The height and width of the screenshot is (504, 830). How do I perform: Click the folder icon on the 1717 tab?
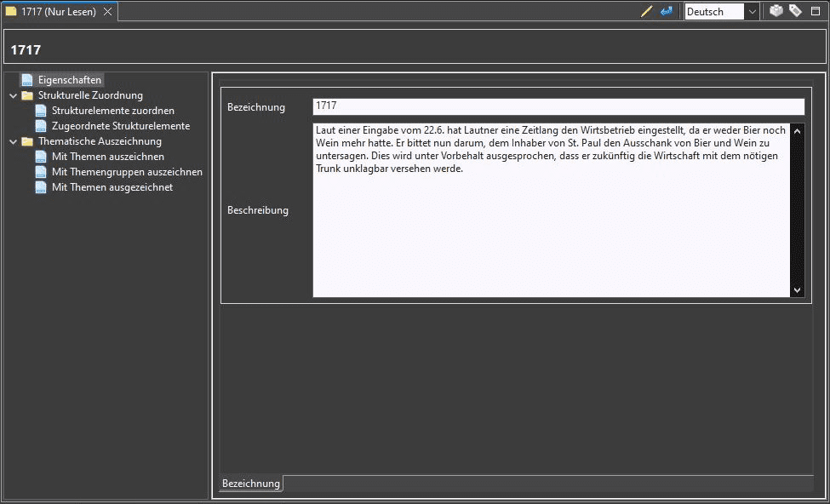[x=11, y=12]
